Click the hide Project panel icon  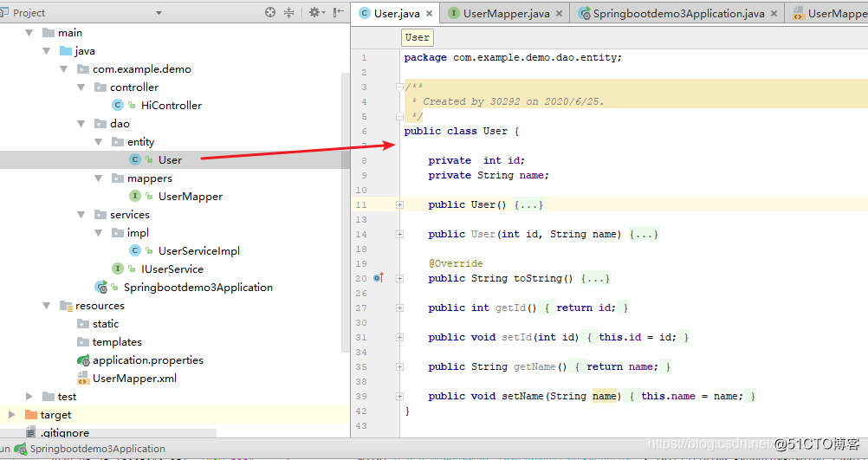[339, 12]
